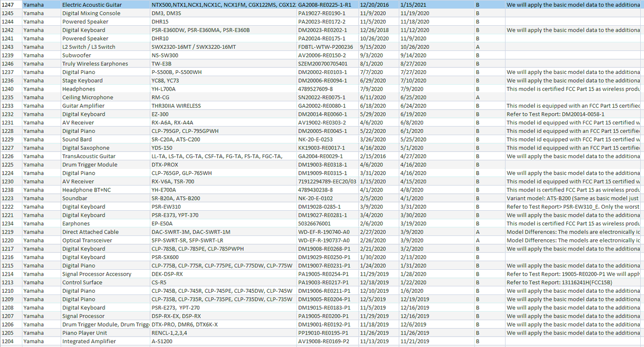Click report number 'PA19027-RE0190-1'
Viewport: 644px width, 347px height.
tap(327, 13)
